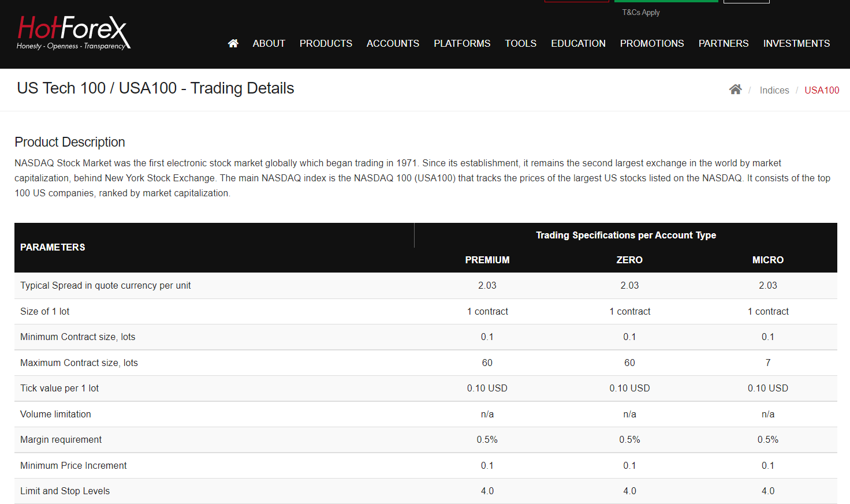The image size is (850, 504).
Task: Open the ACCOUNTS menu
Action: coord(393,43)
